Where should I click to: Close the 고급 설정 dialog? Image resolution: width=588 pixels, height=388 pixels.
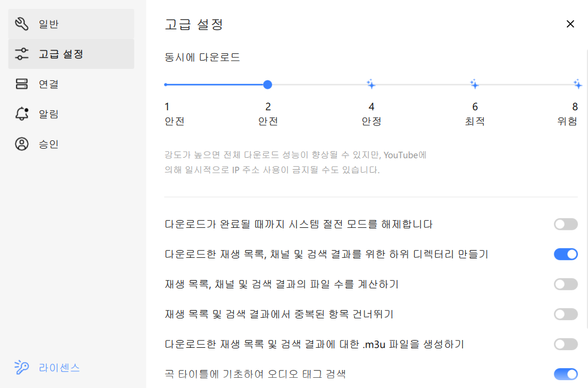[x=570, y=24]
